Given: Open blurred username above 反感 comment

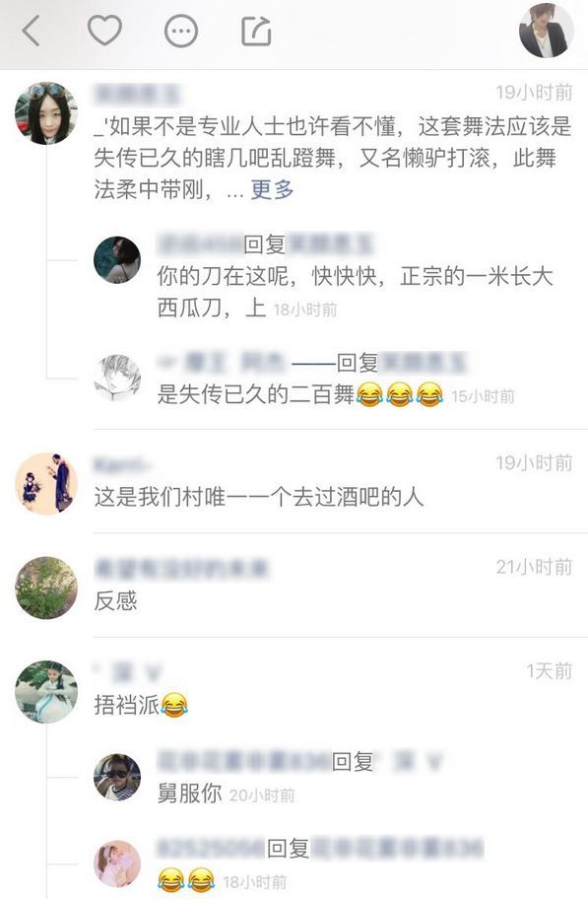Looking at the screenshot, I should click(x=181, y=568).
